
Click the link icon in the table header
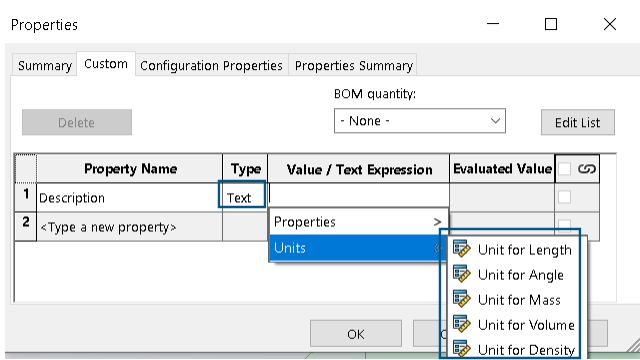(587, 169)
